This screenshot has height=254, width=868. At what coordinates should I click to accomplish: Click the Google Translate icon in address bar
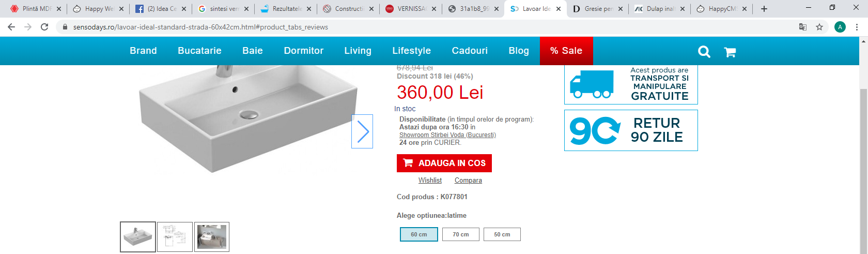pyautogui.click(x=803, y=27)
